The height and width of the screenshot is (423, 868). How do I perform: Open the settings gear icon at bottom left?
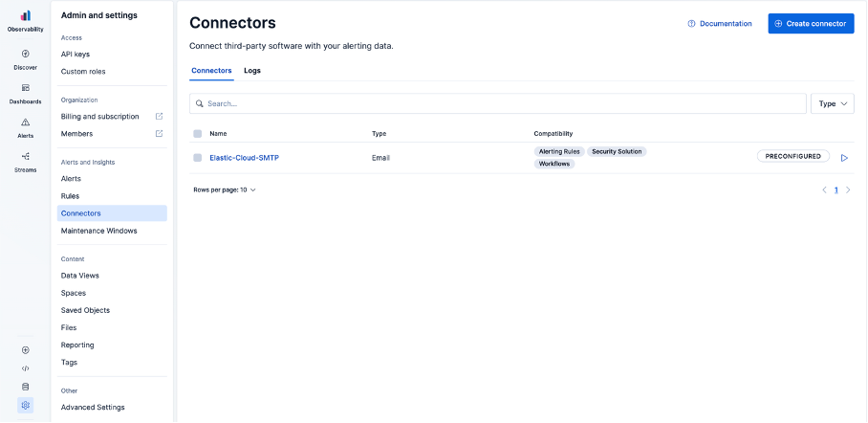click(x=25, y=405)
